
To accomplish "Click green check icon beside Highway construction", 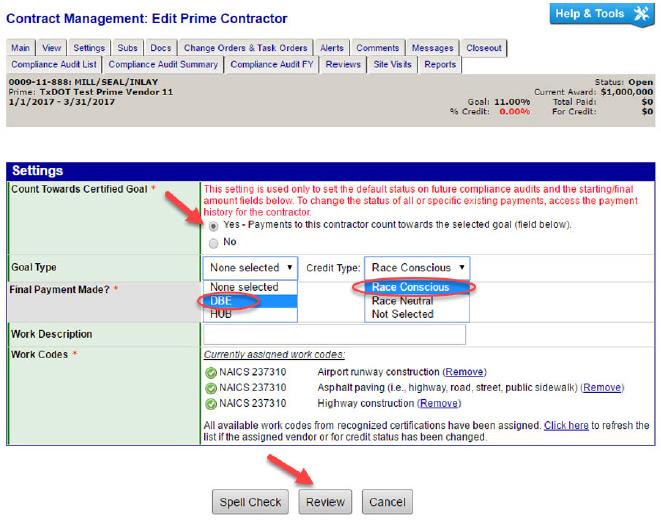I will coord(210,403).
